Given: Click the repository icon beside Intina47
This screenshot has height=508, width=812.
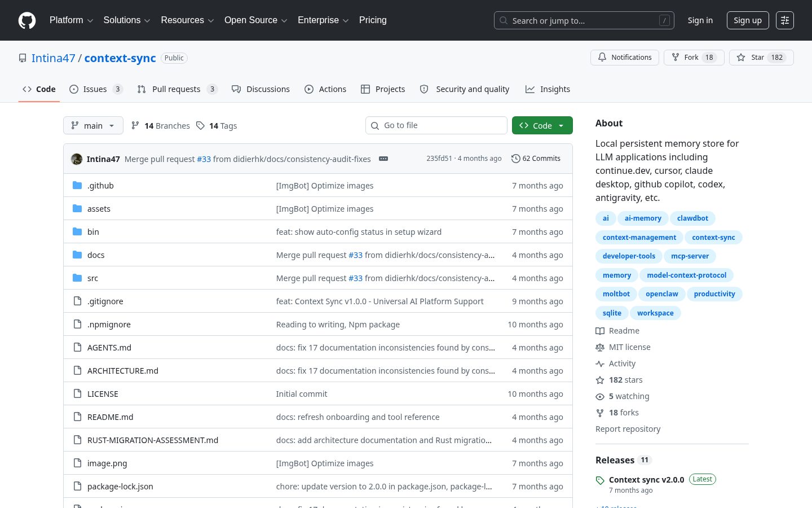Looking at the screenshot, I should [23, 58].
